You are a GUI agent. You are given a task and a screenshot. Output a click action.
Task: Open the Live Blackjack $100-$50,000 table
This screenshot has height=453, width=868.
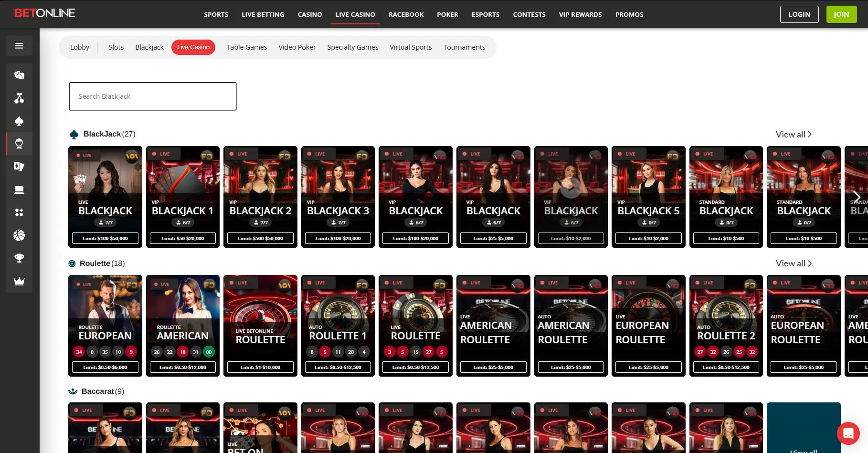coord(105,197)
